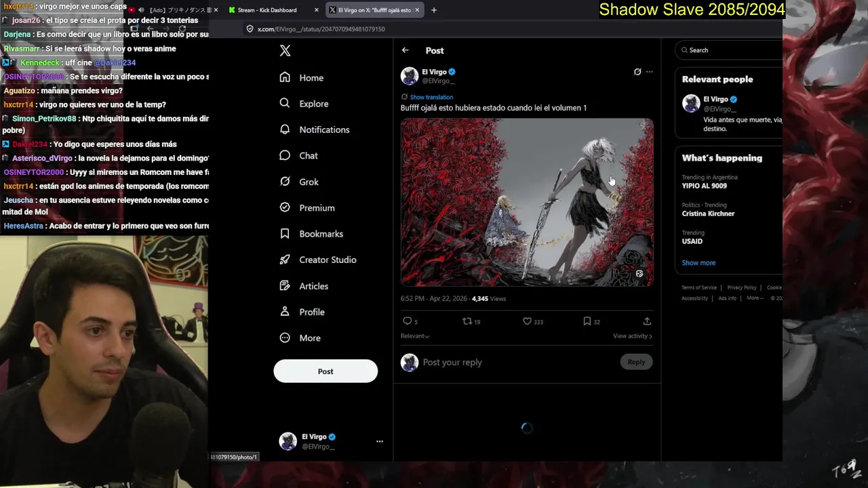Go to Profile in the sidebar

(302, 312)
